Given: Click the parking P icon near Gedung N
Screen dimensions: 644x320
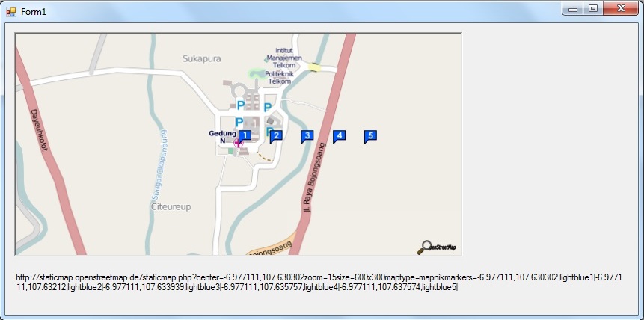Looking at the screenshot, I should 239,122.
